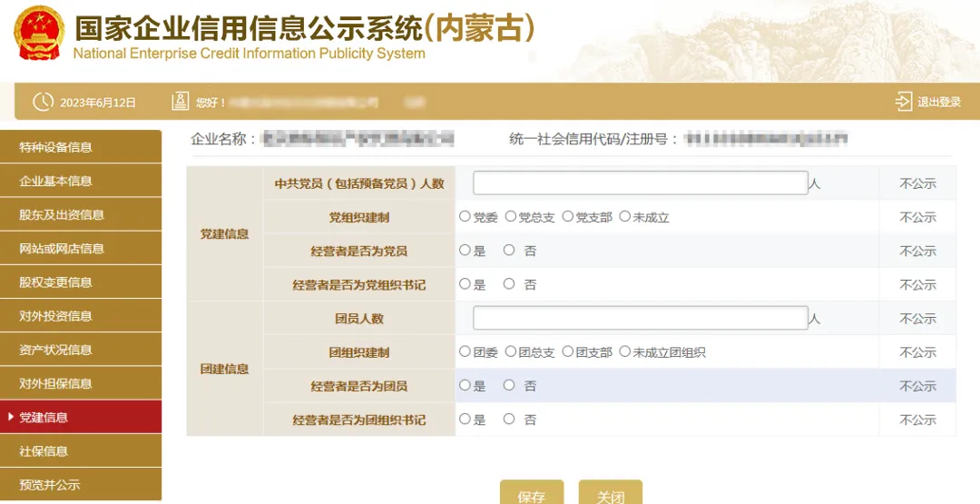Select 否 for 经营者是否为党组织书记
Screen dimensions: 980x504
[x=509, y=284]
